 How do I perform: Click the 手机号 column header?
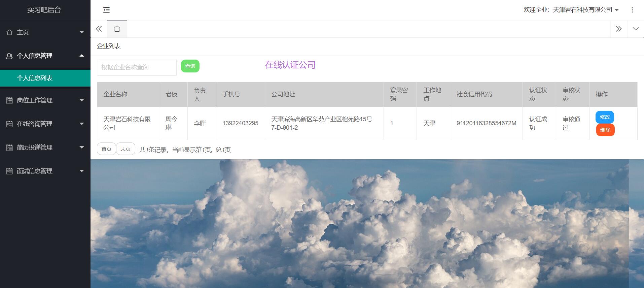[240, 94]
